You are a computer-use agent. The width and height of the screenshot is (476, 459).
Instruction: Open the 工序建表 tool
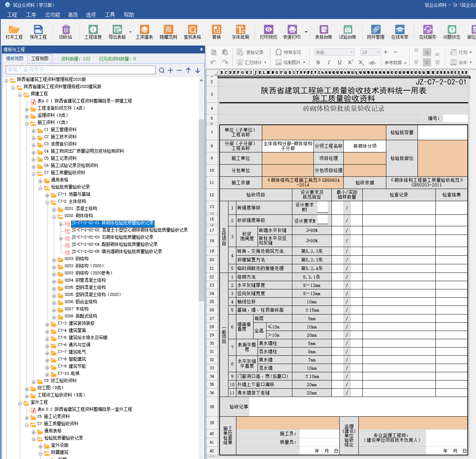click(144, 32)
